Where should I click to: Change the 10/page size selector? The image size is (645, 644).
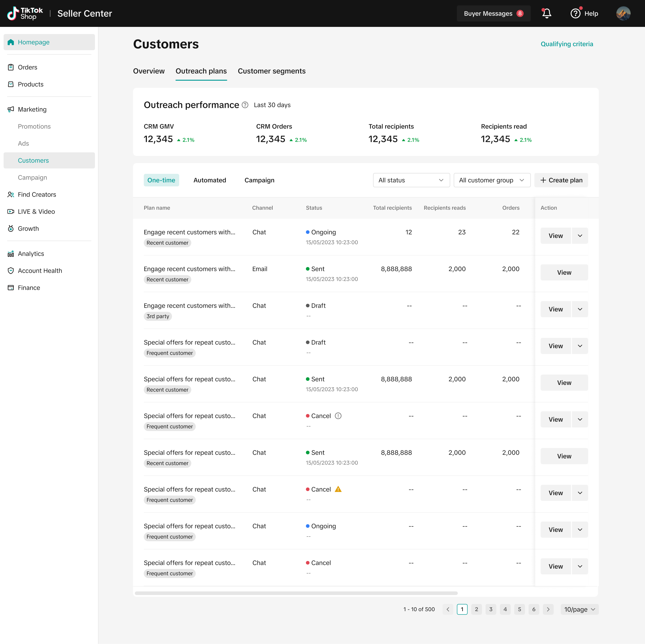tap(579, 609)
